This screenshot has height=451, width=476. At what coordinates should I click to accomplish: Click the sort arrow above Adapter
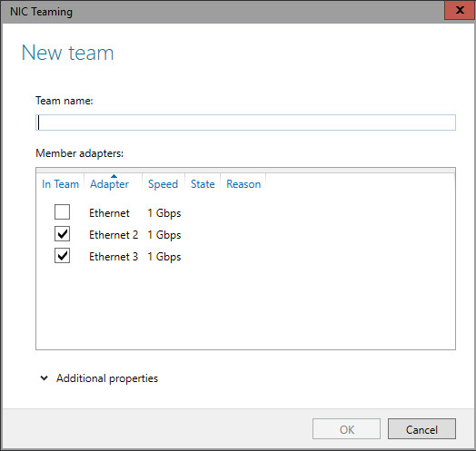coord(114,176)
